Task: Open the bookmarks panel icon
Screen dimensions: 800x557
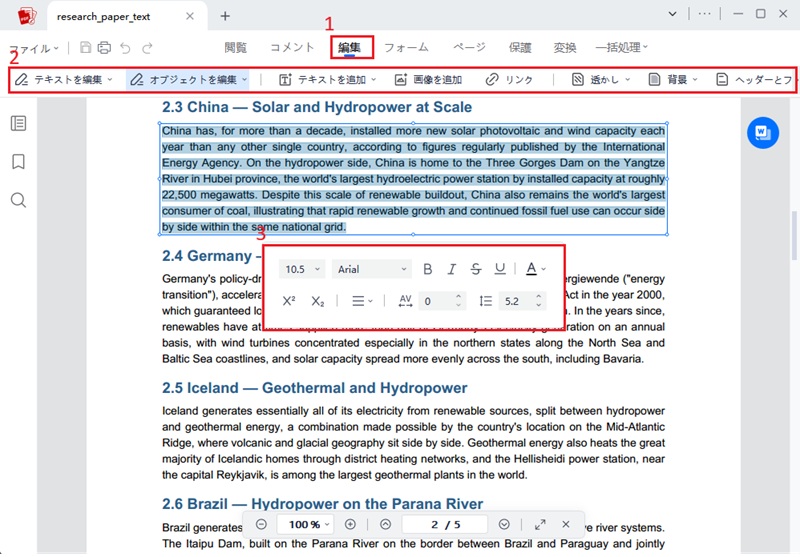Action: pyautogui.click(x=18, y=162)
